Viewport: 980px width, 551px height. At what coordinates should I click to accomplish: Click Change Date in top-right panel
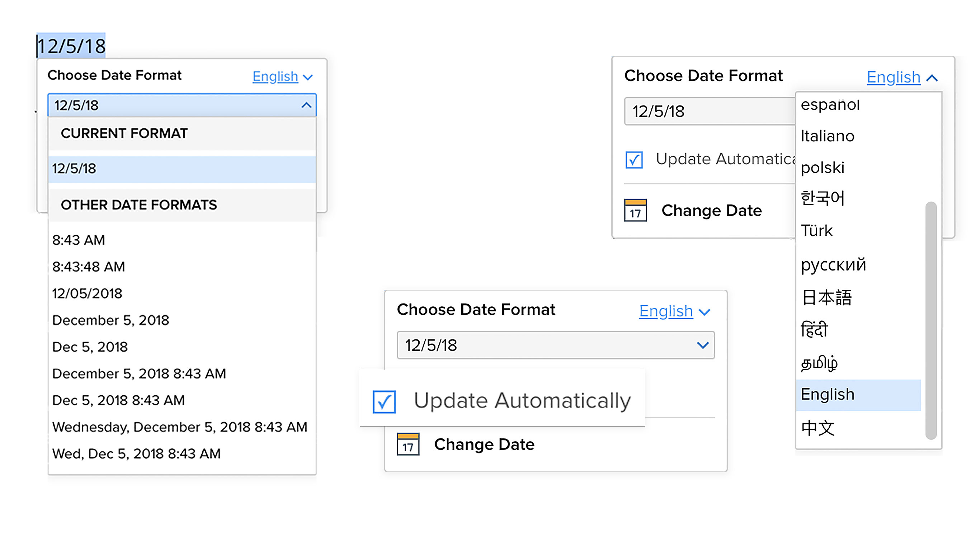[x=711, y=211]
